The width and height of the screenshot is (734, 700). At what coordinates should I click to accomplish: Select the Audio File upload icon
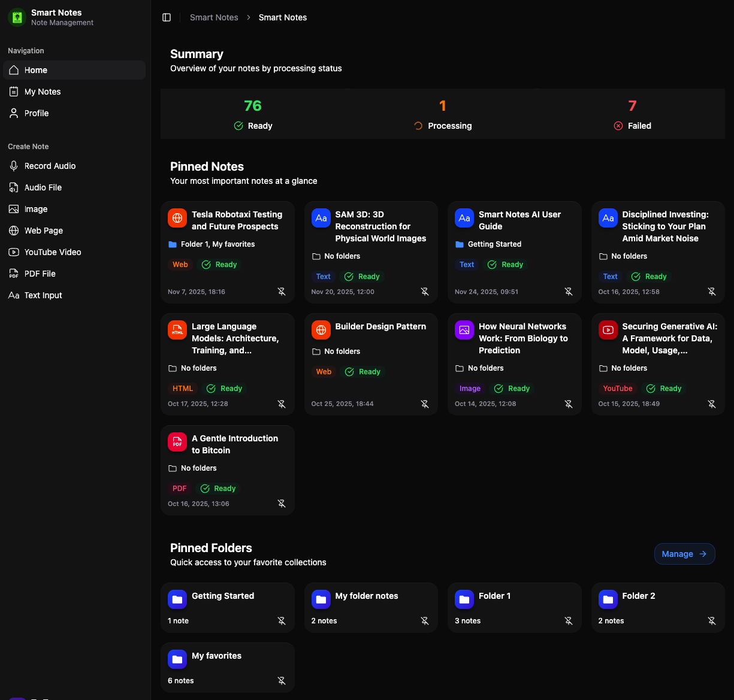click(x=14, y=187)
